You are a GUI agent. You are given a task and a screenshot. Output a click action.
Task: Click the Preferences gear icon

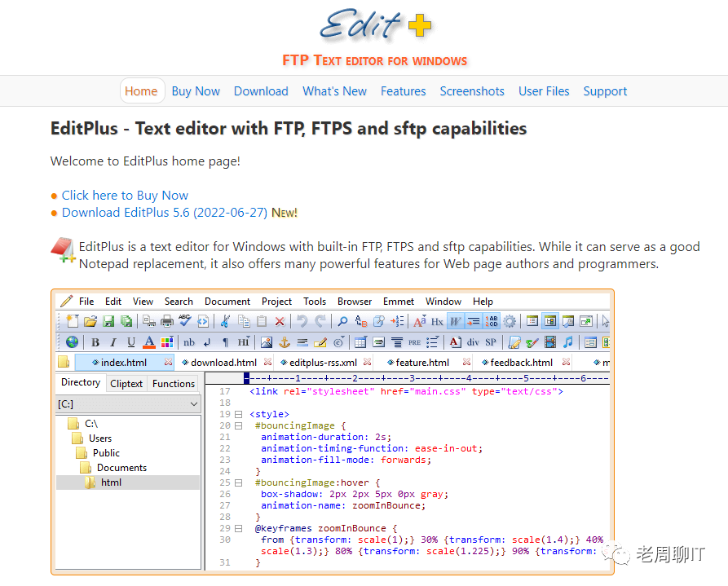(510, 321)
